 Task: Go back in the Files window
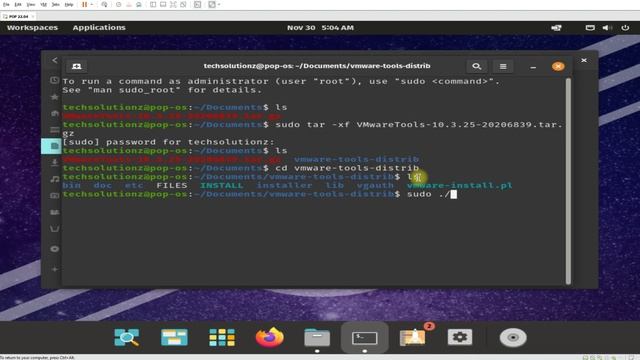[55, 60]
